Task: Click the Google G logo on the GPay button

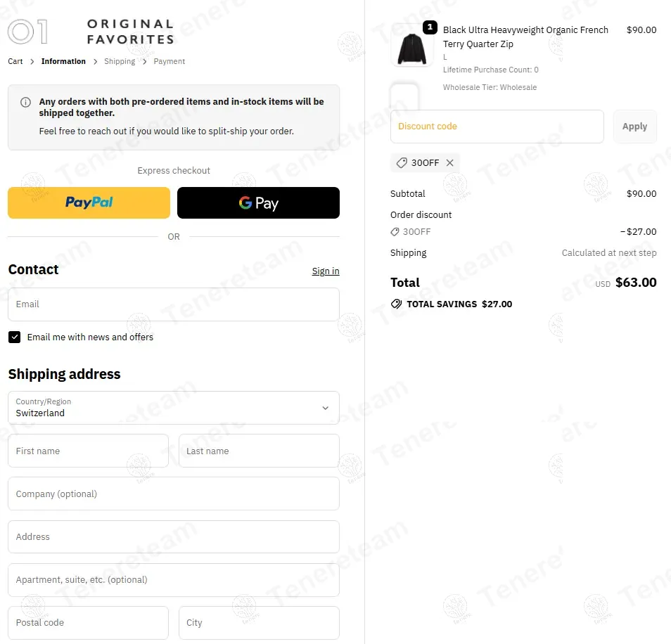Action: pyautogui.click(x=245, y=203)
